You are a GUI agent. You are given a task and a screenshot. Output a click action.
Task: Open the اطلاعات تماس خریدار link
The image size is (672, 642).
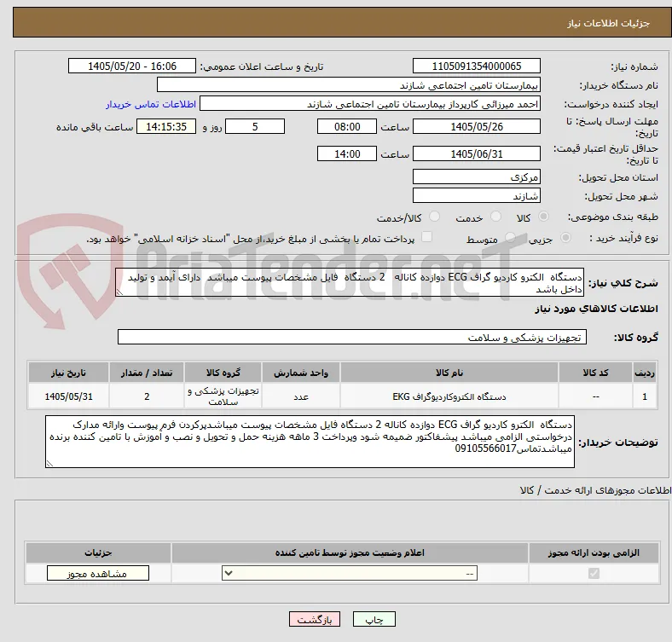tap(151, 104)
